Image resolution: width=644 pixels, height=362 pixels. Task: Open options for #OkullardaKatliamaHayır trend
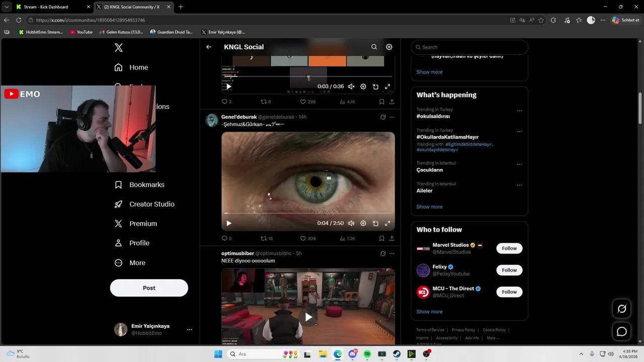(519, 132)
